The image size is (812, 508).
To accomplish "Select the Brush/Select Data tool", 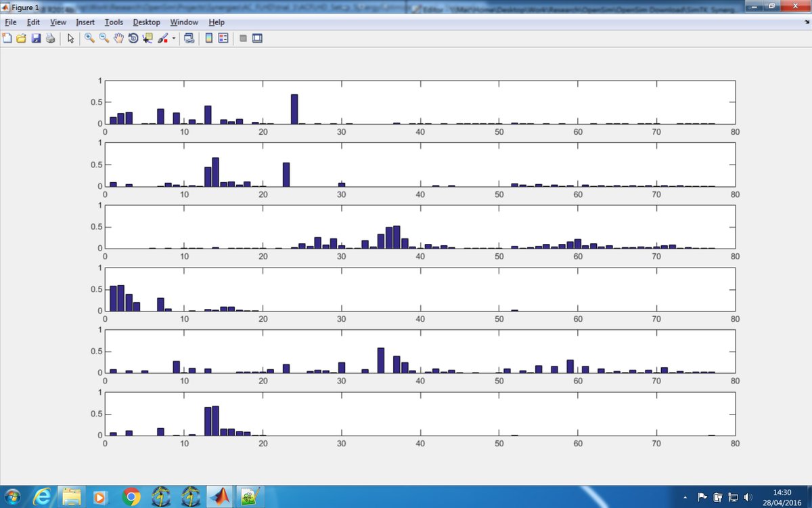I will click(x=163, y=38).
